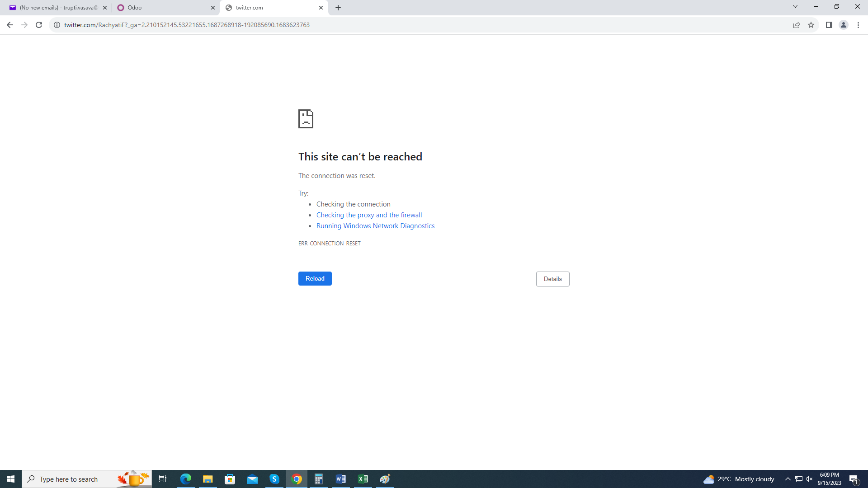Go back using the back arrow

point(10,25)
